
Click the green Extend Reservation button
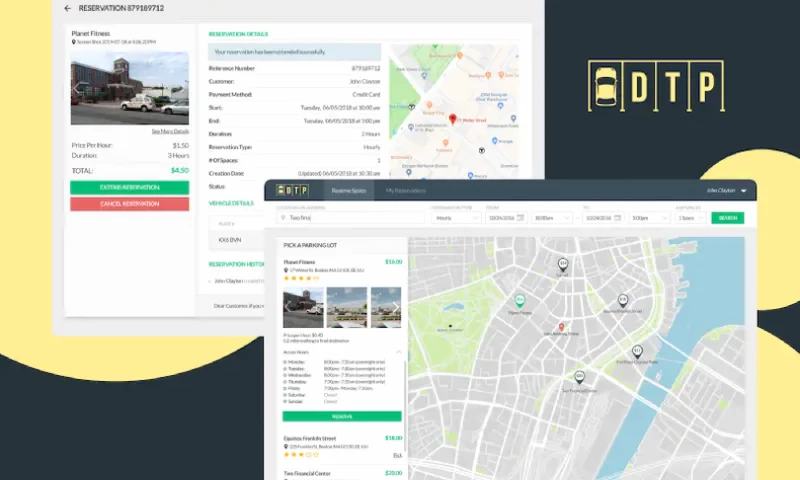[129, 188]
